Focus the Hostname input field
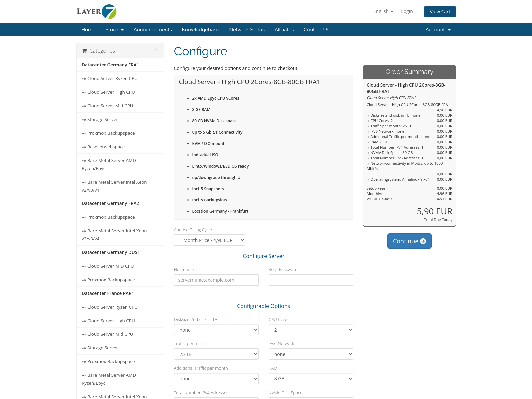 click(216, 280)
